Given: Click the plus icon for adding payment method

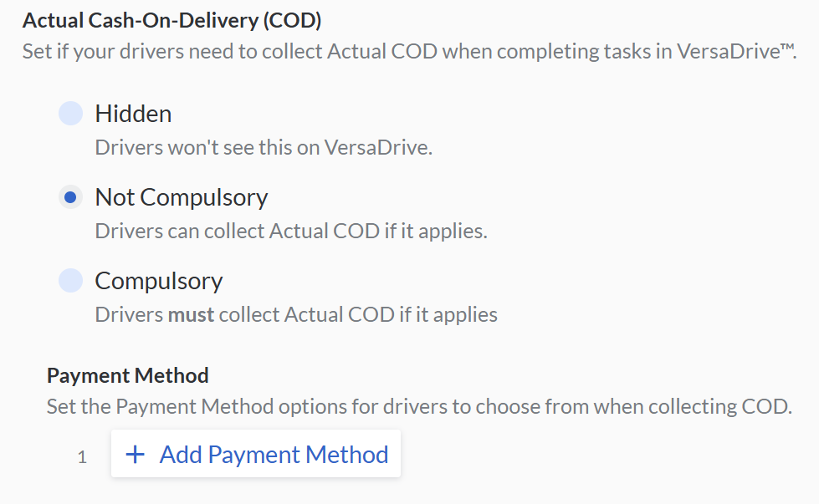Looking at the screenshot, I should click(135, 455).
